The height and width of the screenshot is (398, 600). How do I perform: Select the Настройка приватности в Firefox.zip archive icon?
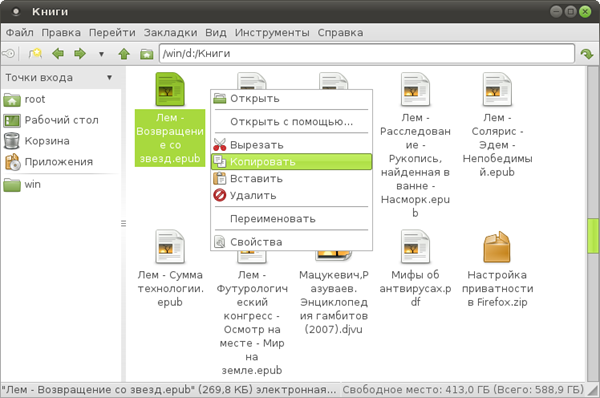tap(497, 247)
